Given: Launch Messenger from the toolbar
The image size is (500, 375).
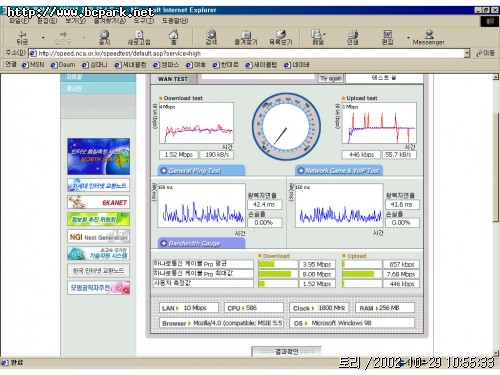Looking at the screenshot, I should 429,38.
